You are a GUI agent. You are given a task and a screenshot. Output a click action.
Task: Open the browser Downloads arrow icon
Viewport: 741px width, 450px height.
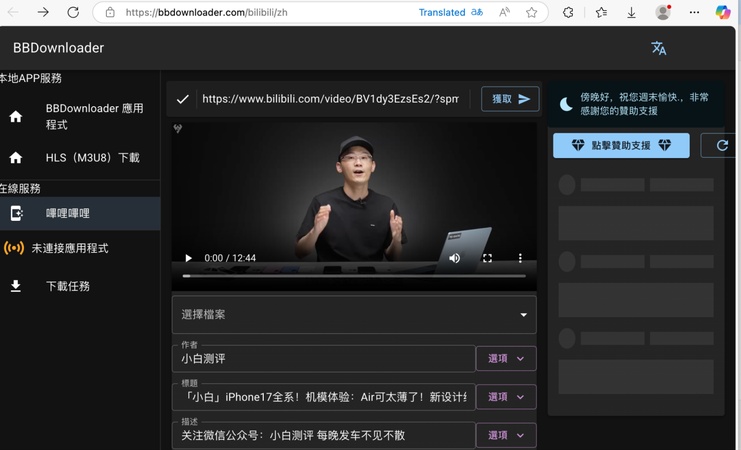631,13
